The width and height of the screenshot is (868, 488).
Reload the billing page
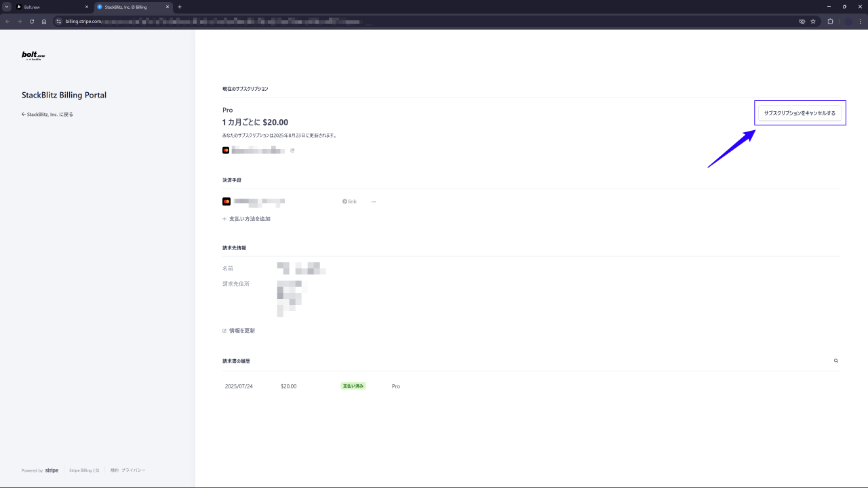click(32, 21)
